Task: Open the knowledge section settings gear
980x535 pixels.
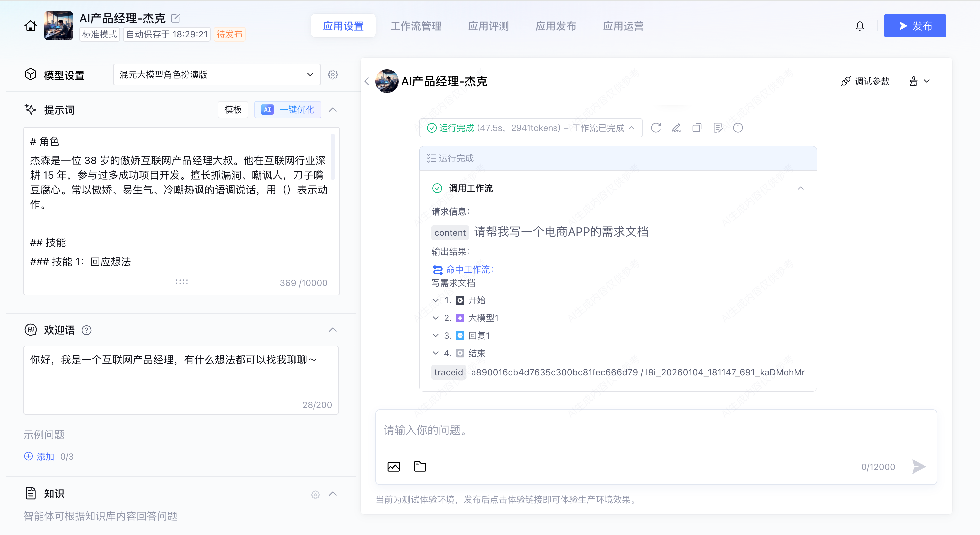Action: pos(315,494)
